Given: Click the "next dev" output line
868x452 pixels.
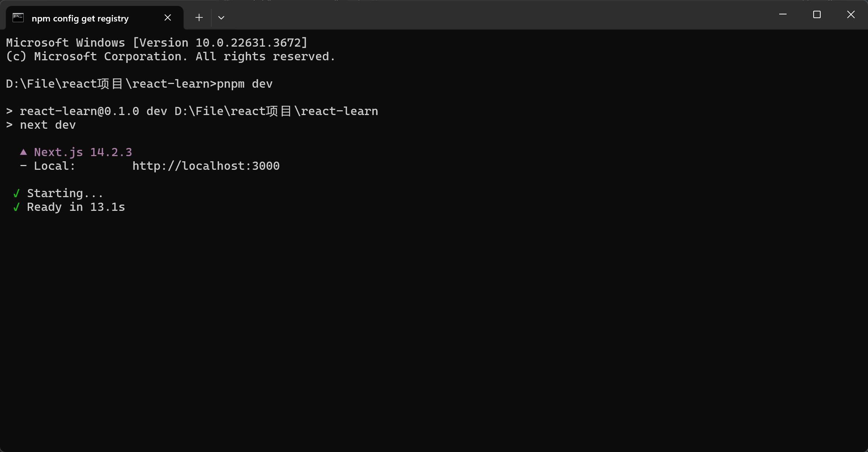Looking at the screenshot, I should pyautogui.click(x=48, y=125).
